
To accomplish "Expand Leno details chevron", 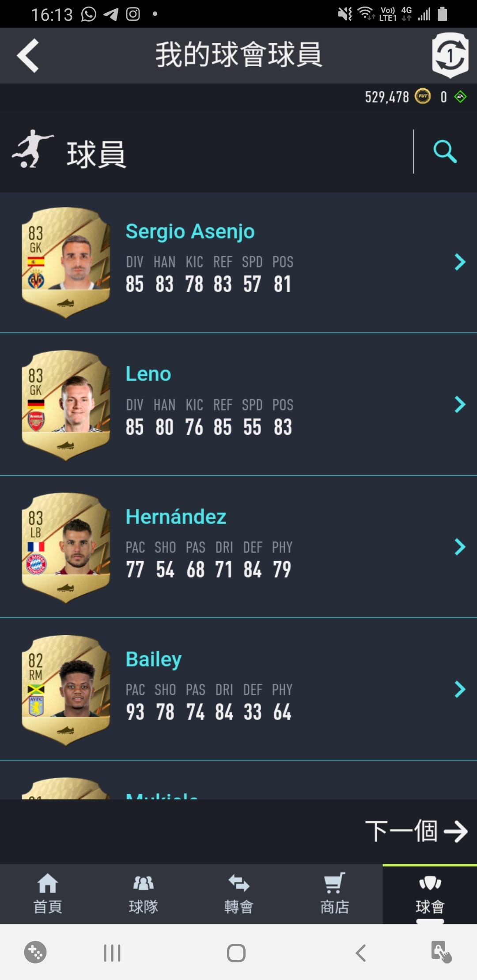I will click(x=460, y=404).
